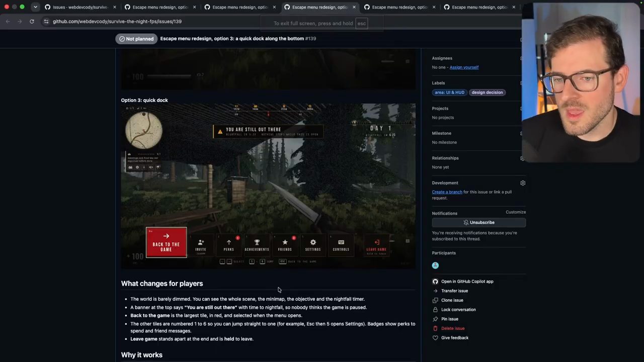The width and height of the screenshot is (644, 362).
Task: Click the Assignees sidebar heading
Action: point(442,58)
